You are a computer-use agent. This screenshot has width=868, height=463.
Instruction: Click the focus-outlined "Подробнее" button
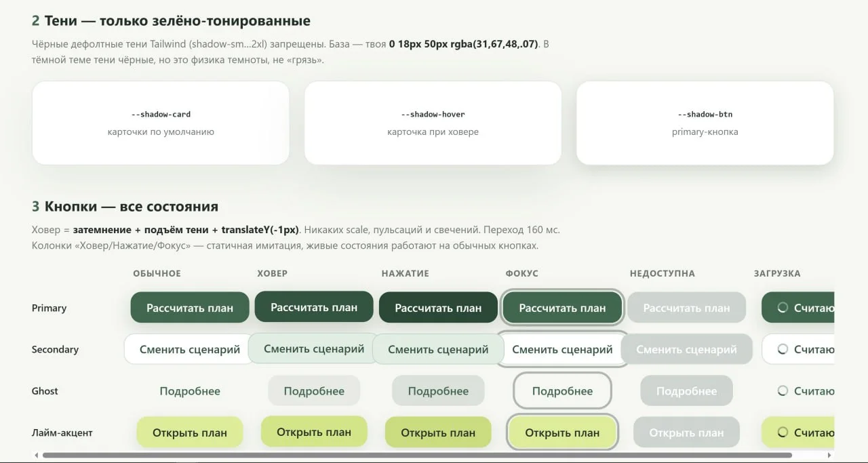point(562,390)
